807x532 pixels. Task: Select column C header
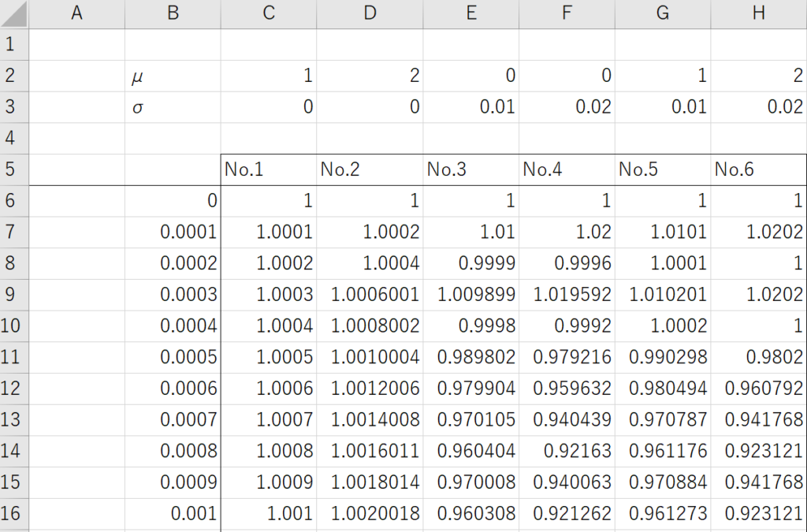[x=269, y=14]
